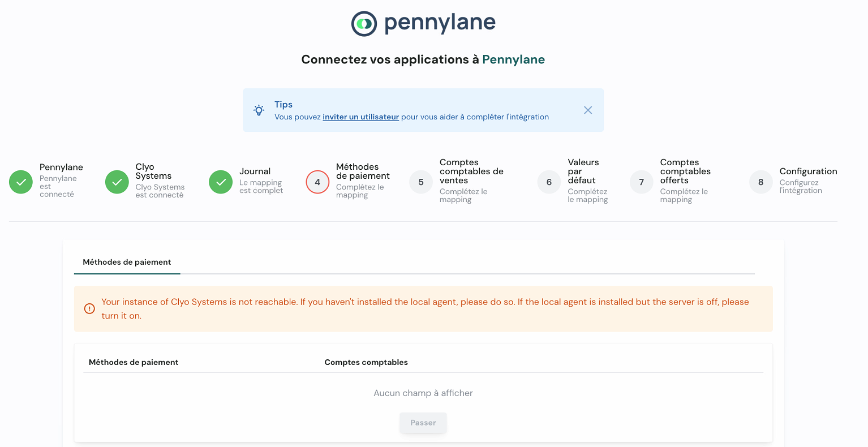Image resolution: width=868 pixels, height=447 pixels.
Task: Select step 4 circle Méthodes de paiement
Action: click(x=317, y=182)
